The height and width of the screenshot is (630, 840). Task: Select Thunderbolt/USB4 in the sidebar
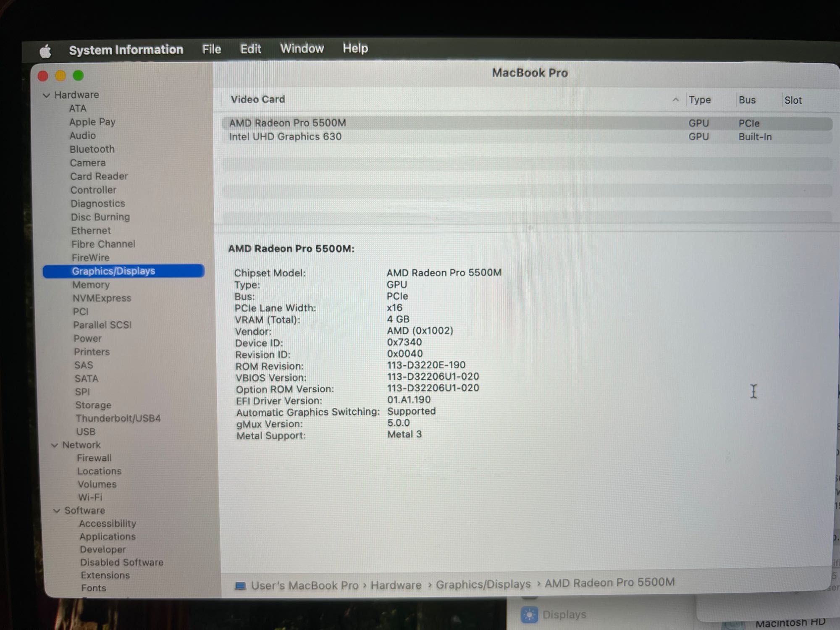pyautogui.click(x=118, y=419)
